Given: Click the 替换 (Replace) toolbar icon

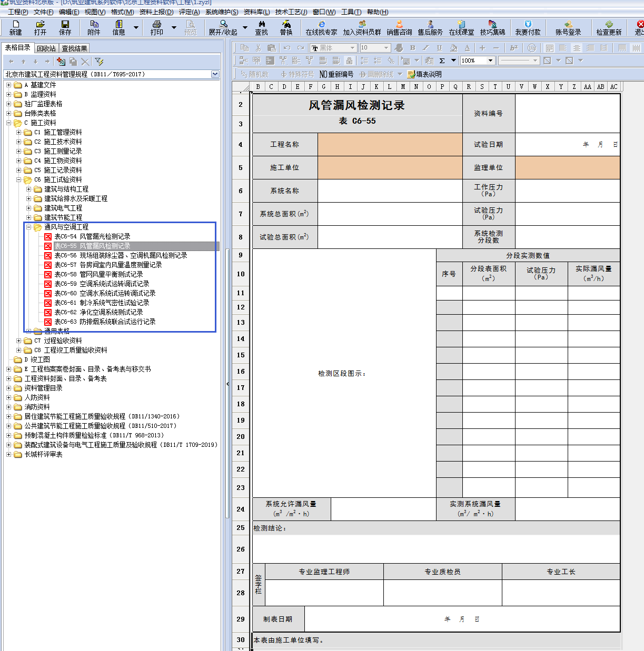Looking at the screenshot, I should (286, 27).
